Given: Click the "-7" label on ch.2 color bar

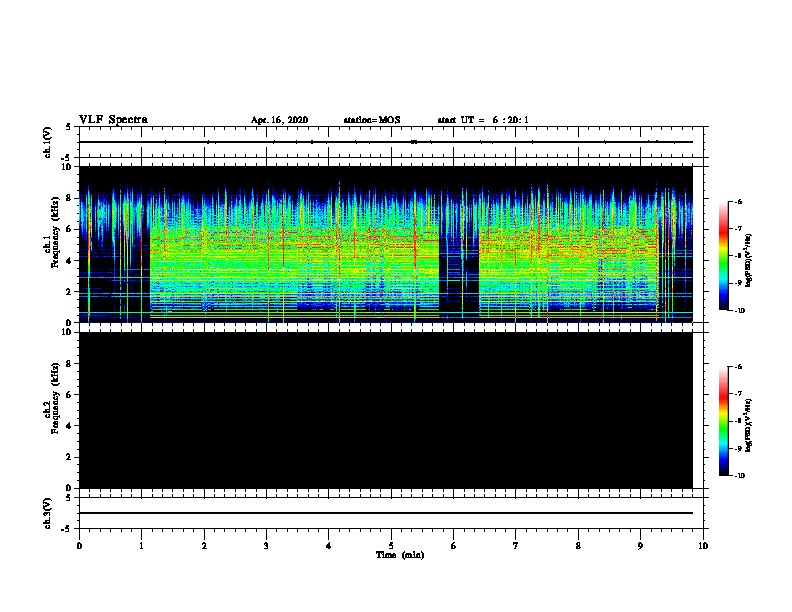Looking at the screenshot, I should (738, 394).
